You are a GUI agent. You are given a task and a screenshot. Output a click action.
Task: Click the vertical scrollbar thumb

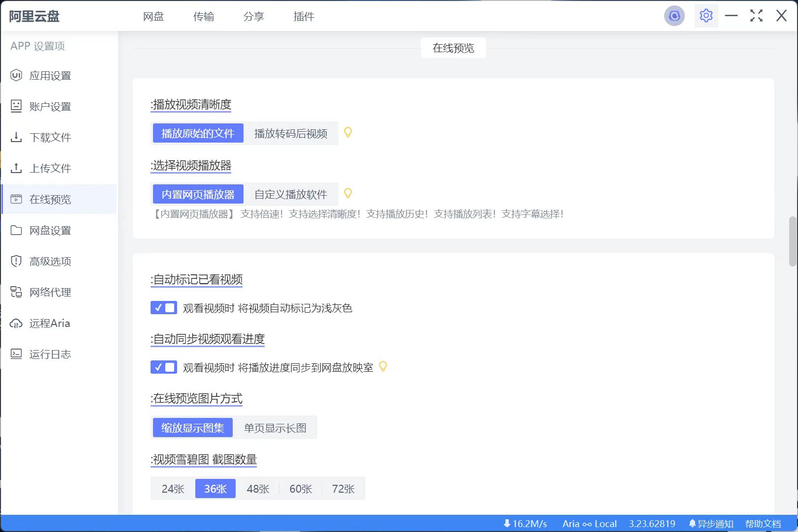(792, 241)
